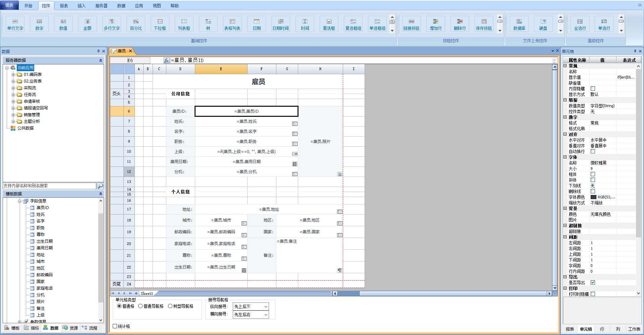Select the 树型导航格 radio button
644x335 pixels.
pos(170,306)
